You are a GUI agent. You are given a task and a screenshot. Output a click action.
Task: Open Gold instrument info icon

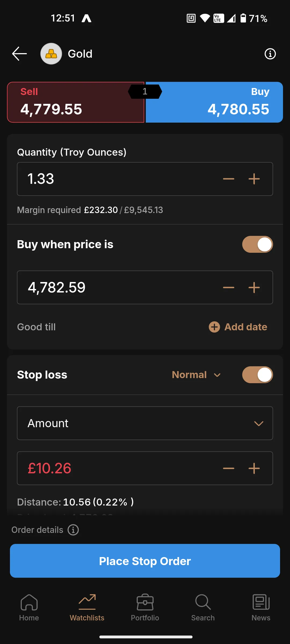pyautogui.click(x=270, y=54)
